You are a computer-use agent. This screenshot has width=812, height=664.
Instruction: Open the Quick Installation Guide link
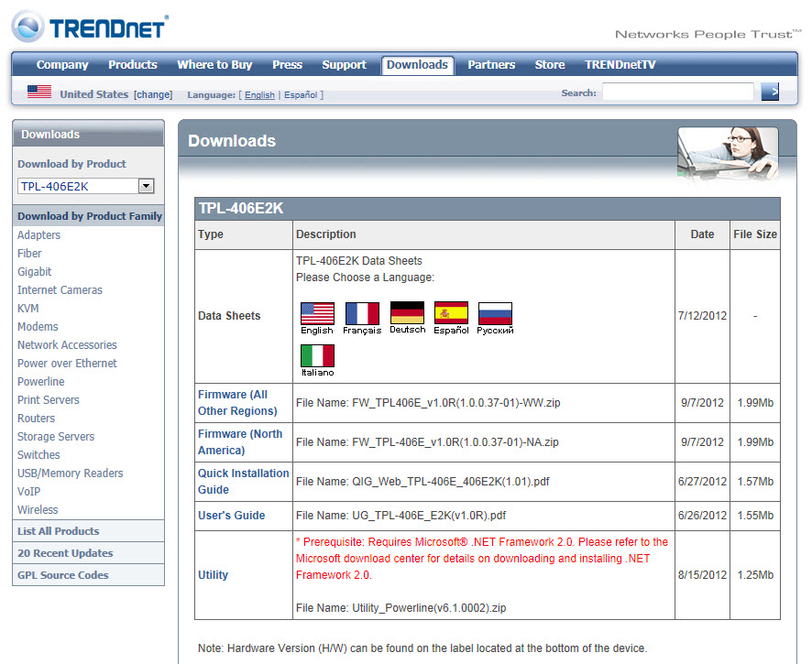[x=244, y=482]
